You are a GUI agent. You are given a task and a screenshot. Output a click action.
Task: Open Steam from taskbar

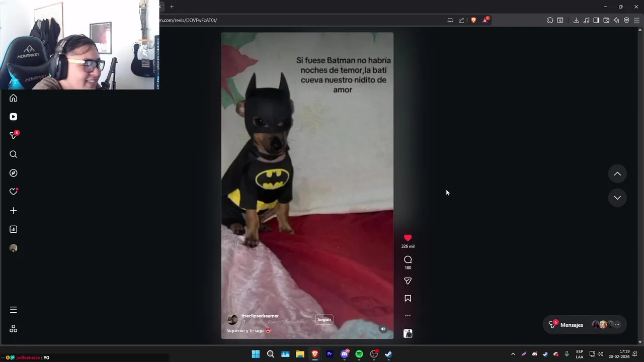click(388, 354)
